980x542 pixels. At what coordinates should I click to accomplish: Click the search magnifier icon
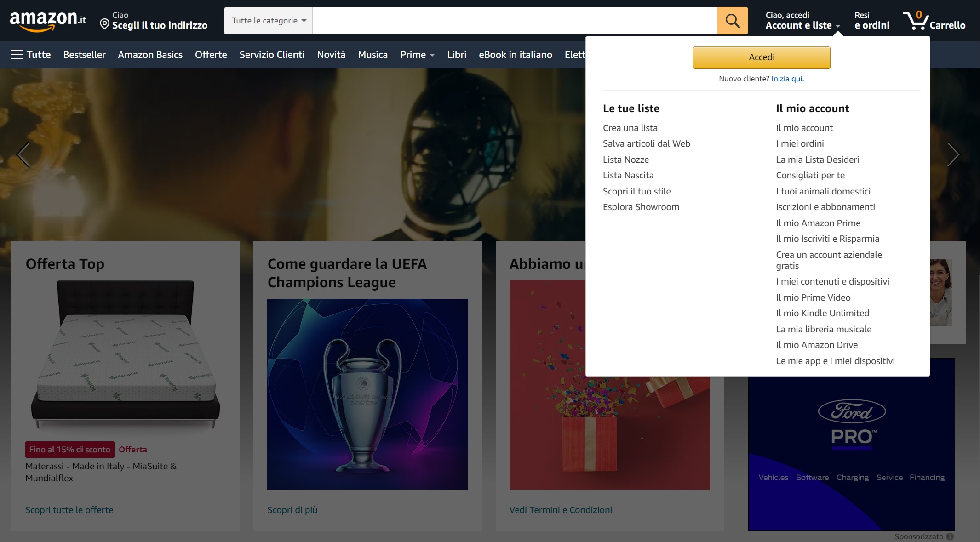733,20
